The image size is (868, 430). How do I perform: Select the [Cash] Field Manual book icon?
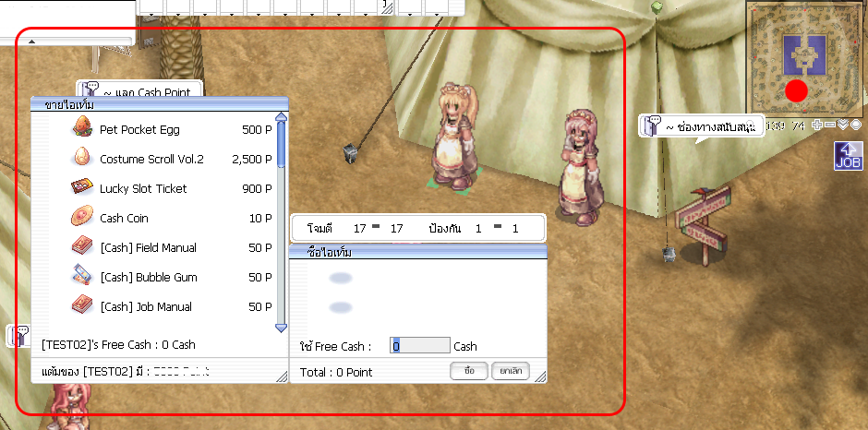82,246
